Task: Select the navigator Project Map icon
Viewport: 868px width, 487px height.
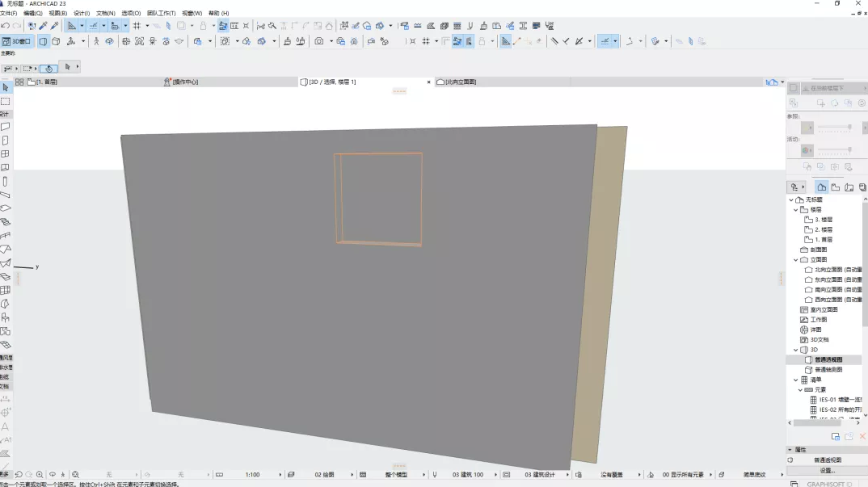Action: 821,187
